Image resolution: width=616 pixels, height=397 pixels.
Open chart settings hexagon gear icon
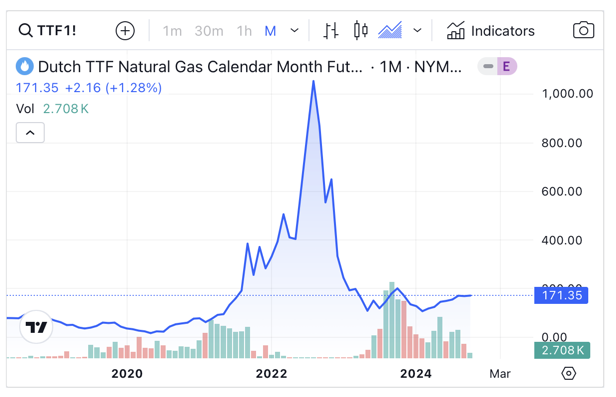point(568,373)
